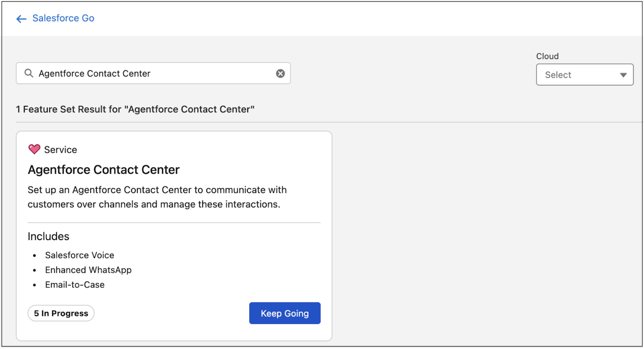Image resolution: width=644 pixels, height=349 pixels.
Task: Select Enhanced WhatsApp list item
Action: pyautogui.click(x=88, y=270)
